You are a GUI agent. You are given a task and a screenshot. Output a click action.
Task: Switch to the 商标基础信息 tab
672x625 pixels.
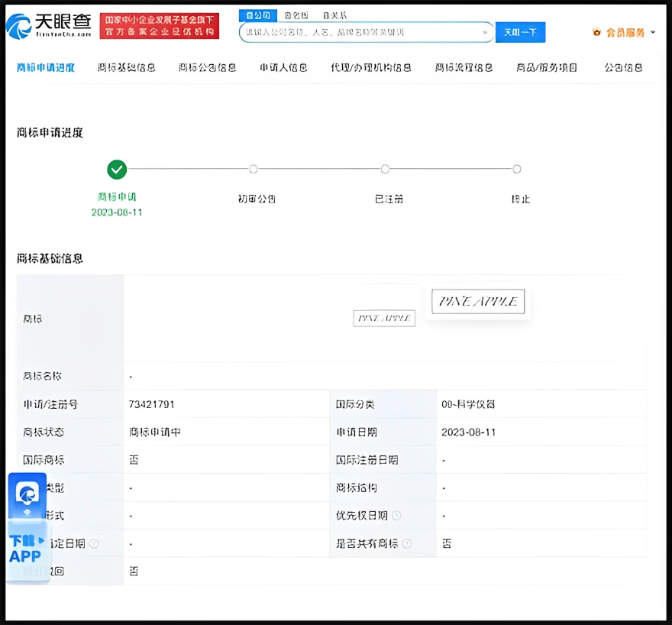(x=126, y=67)
